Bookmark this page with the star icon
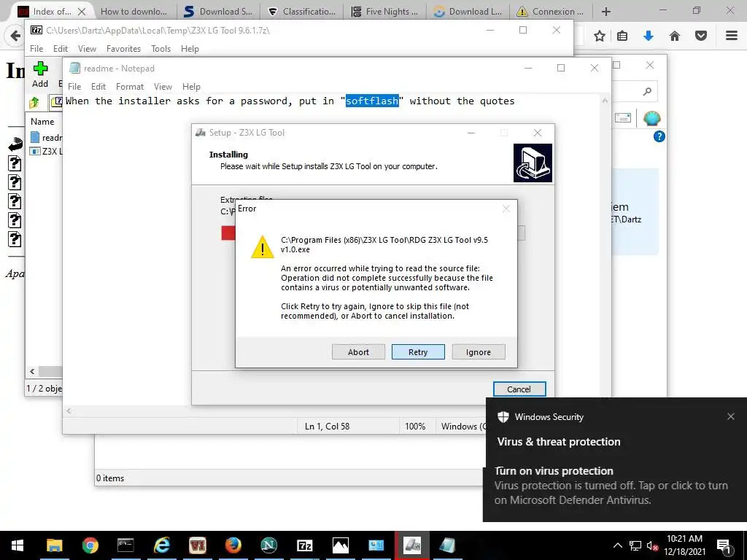 [600, 36]
